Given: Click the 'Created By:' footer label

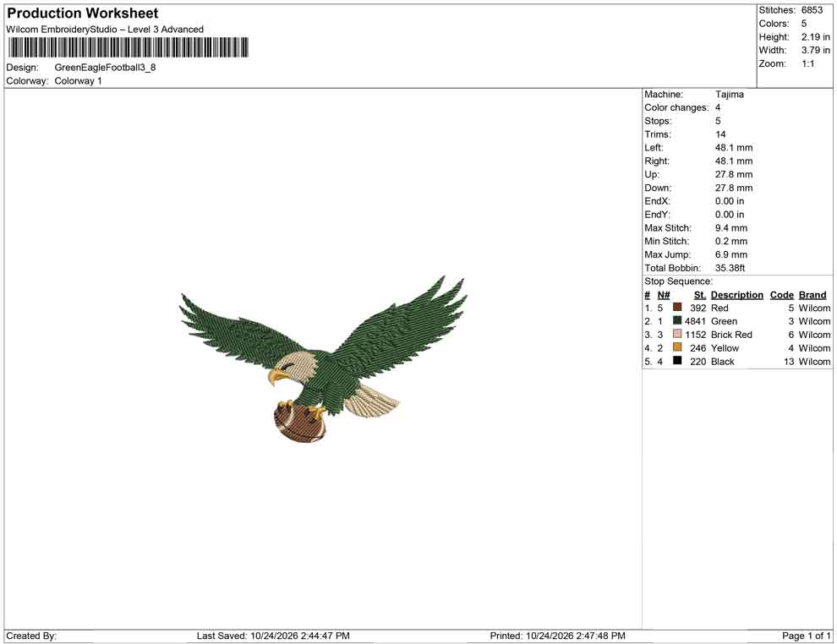Looking at the screenshot, I should pos(31,636).
